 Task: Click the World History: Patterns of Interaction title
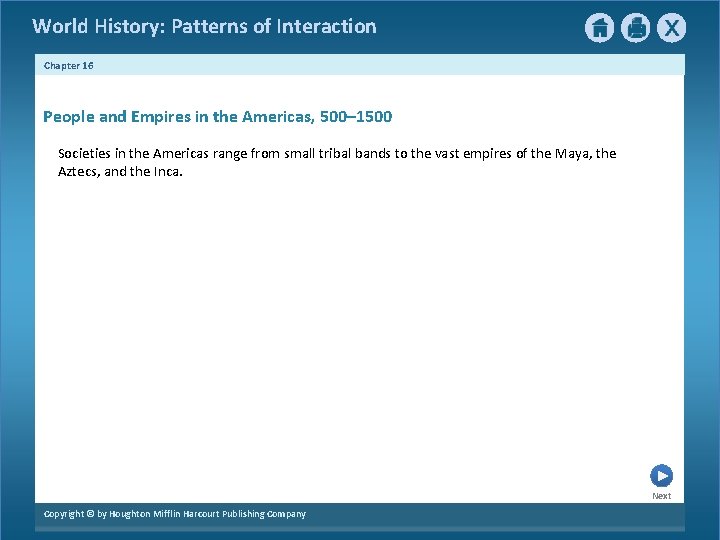204,27
